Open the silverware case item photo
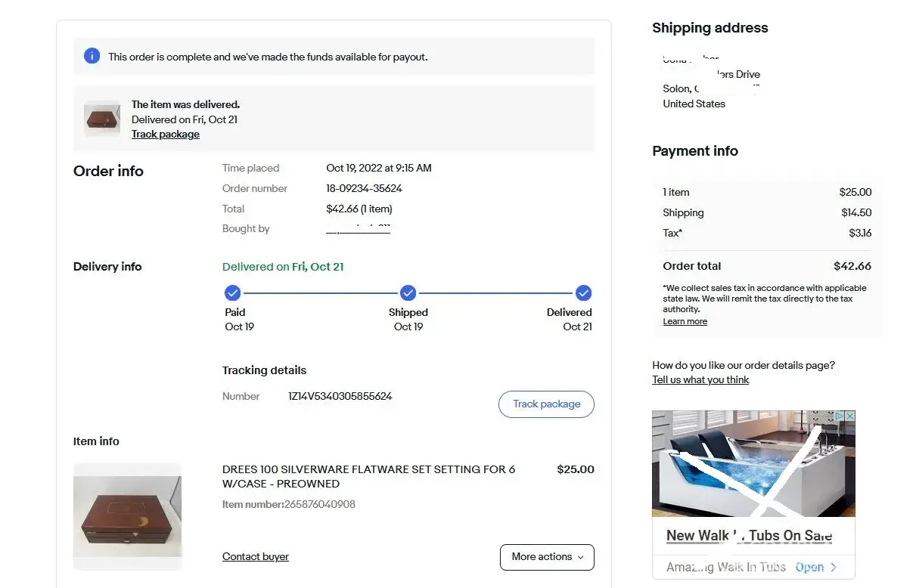The image size is (916, 588). pos(127,516)
